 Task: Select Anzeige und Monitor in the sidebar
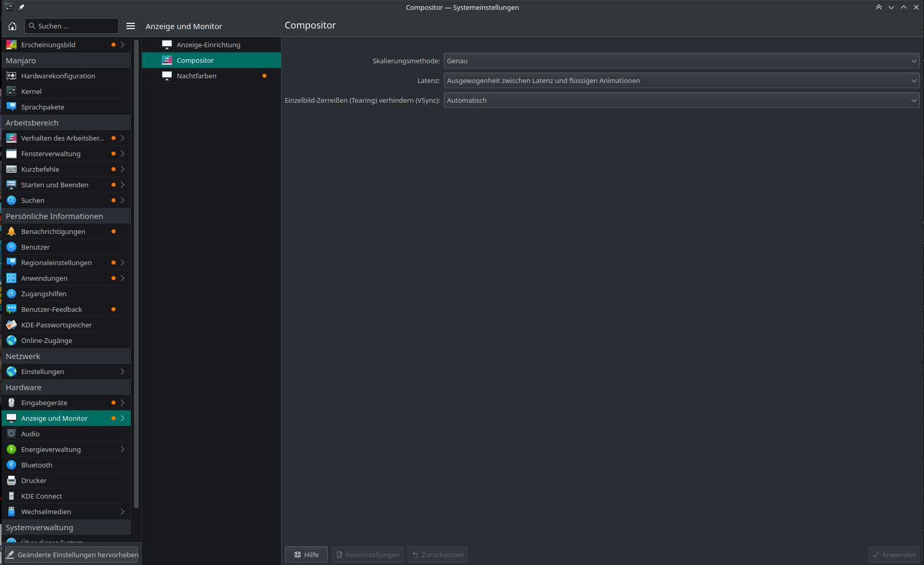point(66,418)
